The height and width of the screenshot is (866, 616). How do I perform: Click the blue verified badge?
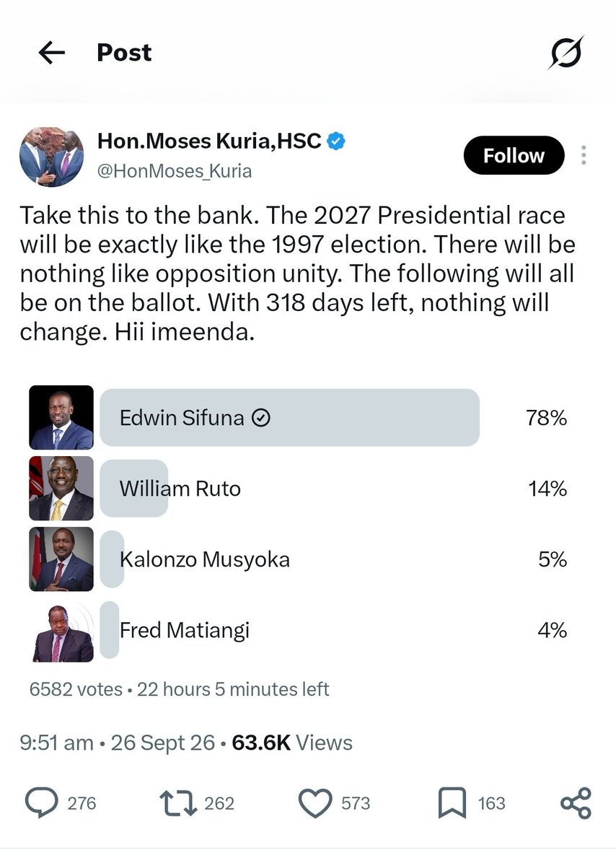[x=336, y=141]
